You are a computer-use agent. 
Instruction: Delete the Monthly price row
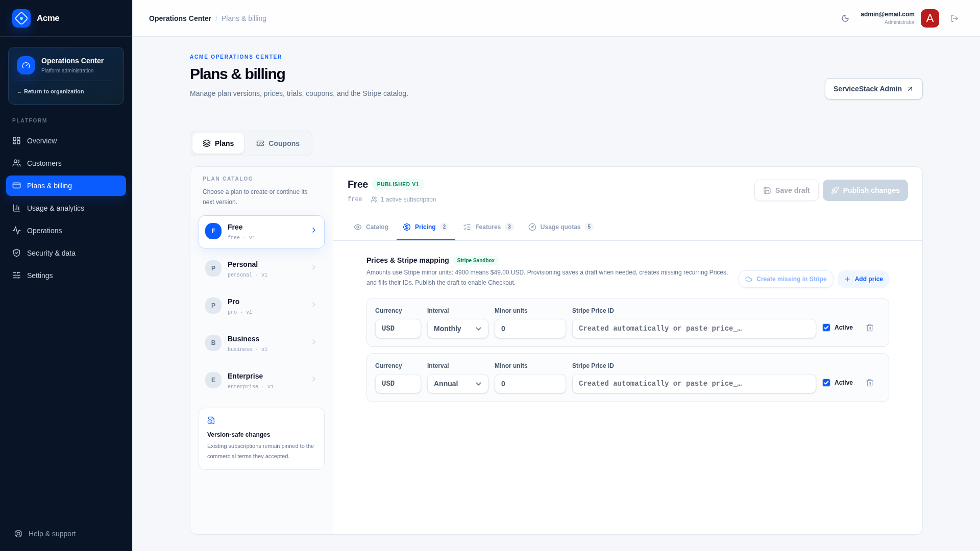click(x=870, y=328)
